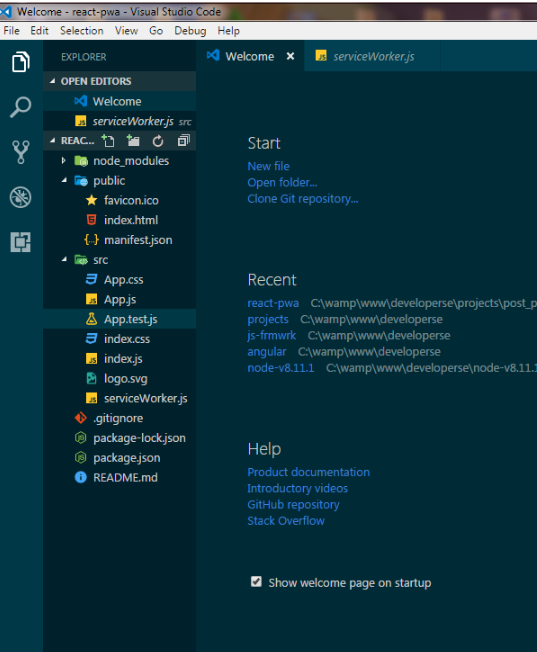The width and height of the screenshot is (537, 652).
Task: Switch to the serviceWorker.js tab
Action: (365, 56)
